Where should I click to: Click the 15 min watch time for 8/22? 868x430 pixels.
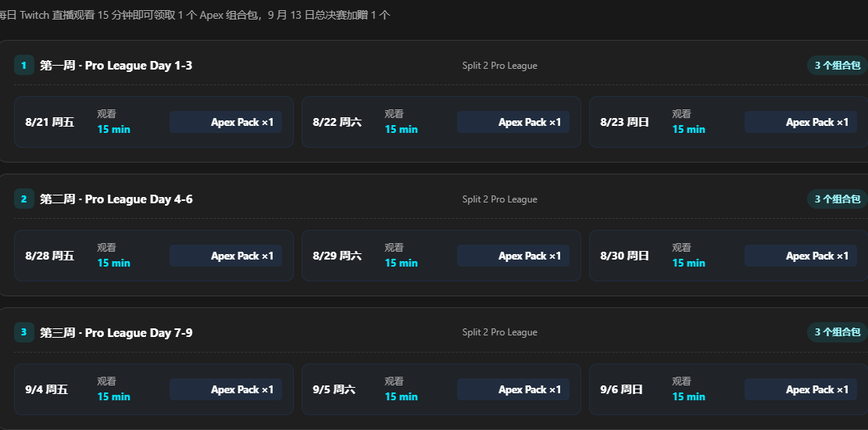(402, 129)
